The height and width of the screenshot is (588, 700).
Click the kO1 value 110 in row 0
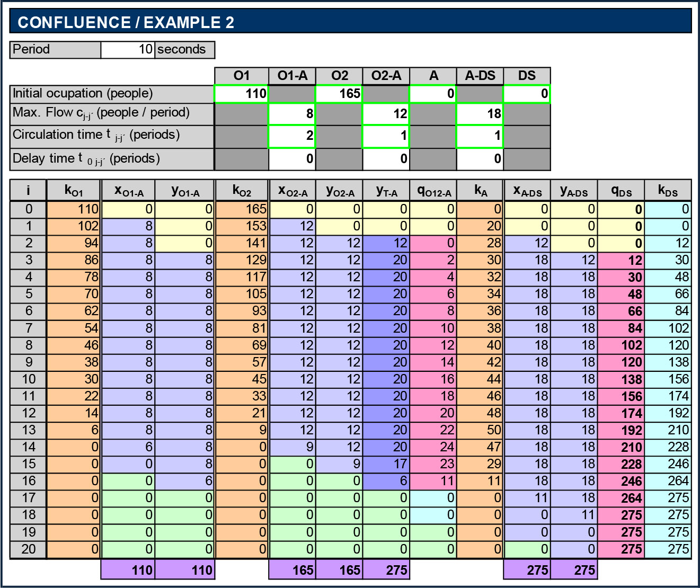[73, 209]
